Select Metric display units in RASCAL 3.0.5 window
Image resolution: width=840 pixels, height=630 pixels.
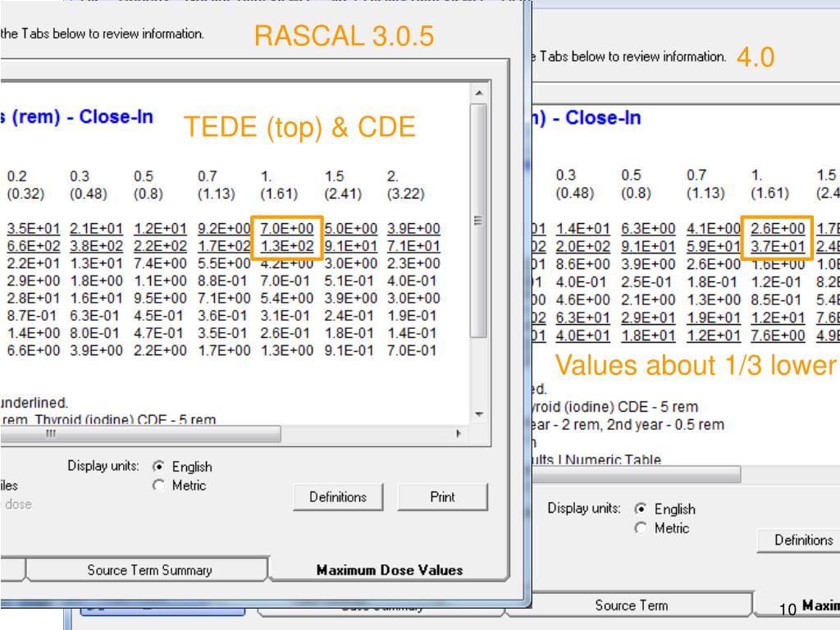(x=158, y=486)
